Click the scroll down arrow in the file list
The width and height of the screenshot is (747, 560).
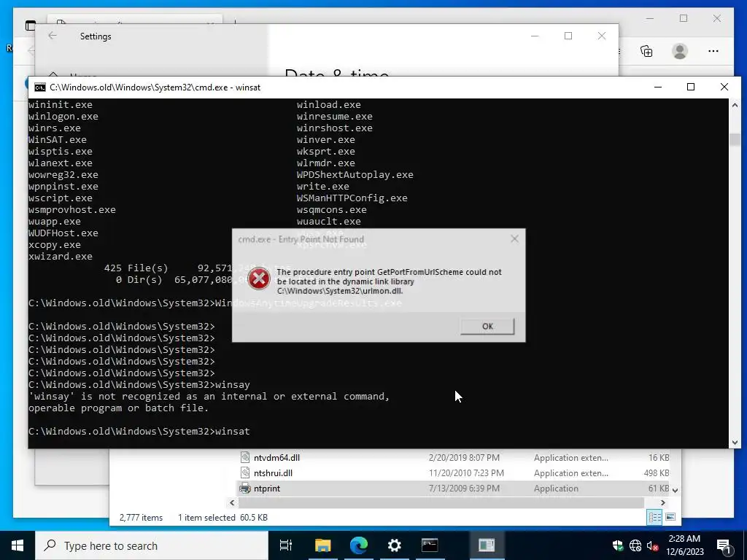click(x=675, y=490)
